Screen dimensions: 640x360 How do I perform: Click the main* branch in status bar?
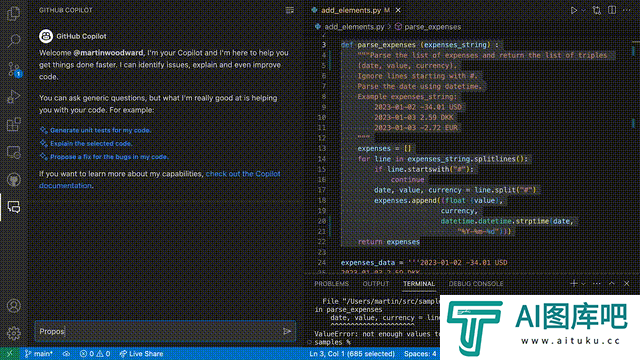[x=39, y=353]
